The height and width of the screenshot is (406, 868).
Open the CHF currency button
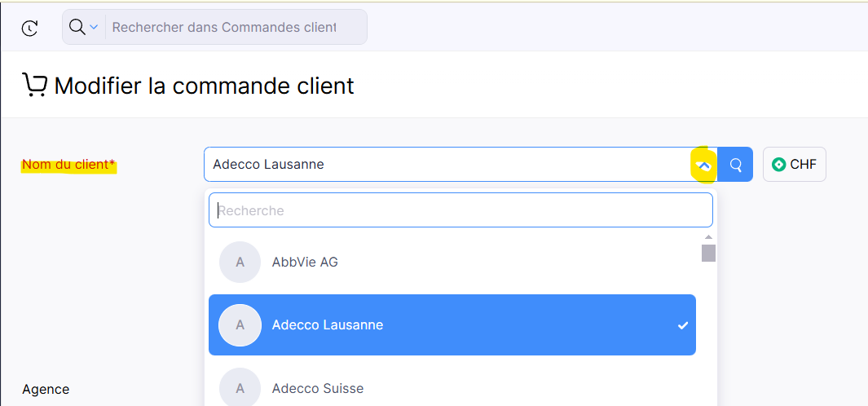(x=795, y=165)
